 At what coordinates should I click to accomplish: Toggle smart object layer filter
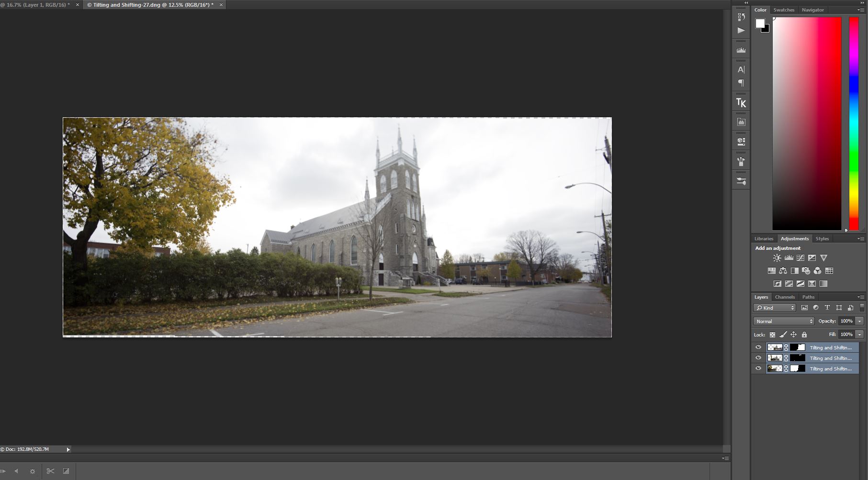850,308
